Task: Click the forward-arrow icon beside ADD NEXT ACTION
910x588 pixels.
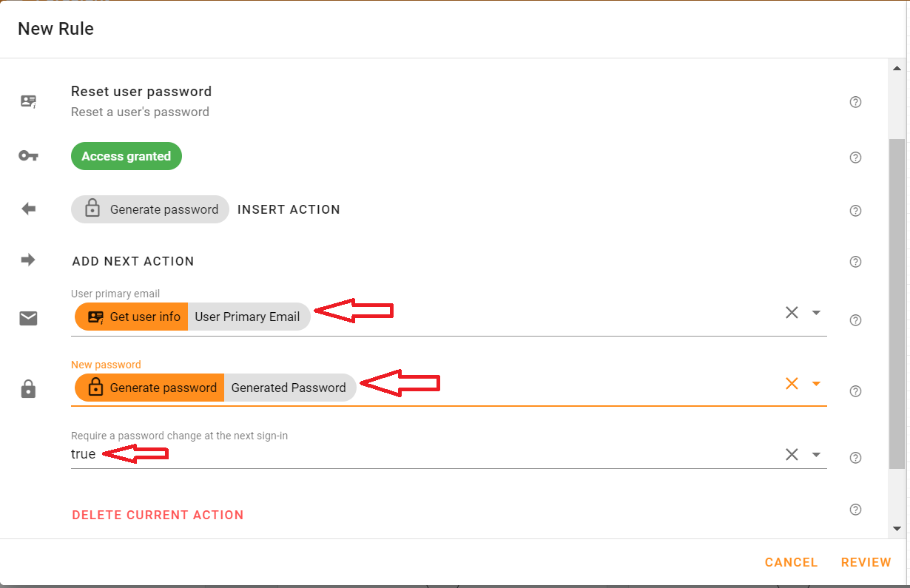Action: pyautogui.click(x=28, y=260)
